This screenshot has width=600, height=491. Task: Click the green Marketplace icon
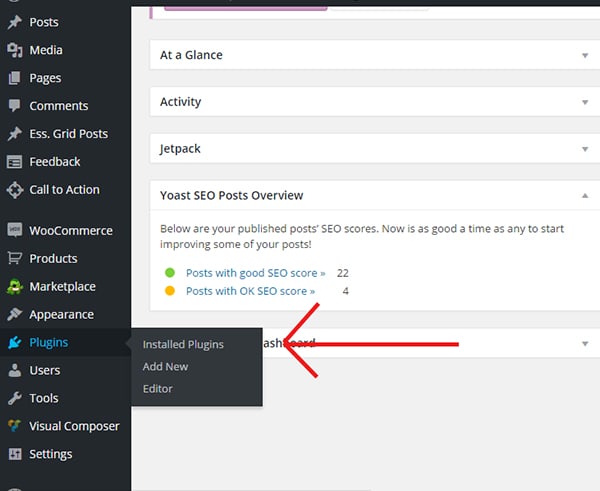point(15,287)
